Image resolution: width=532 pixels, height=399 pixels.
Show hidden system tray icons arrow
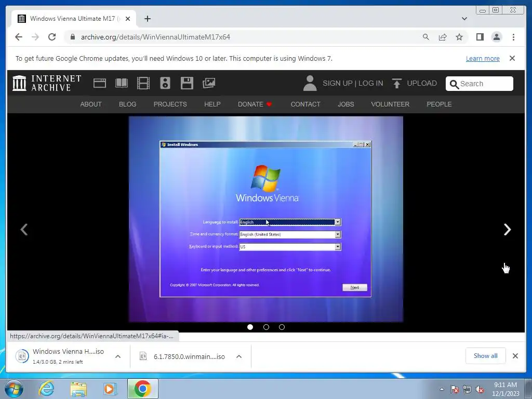442,389
